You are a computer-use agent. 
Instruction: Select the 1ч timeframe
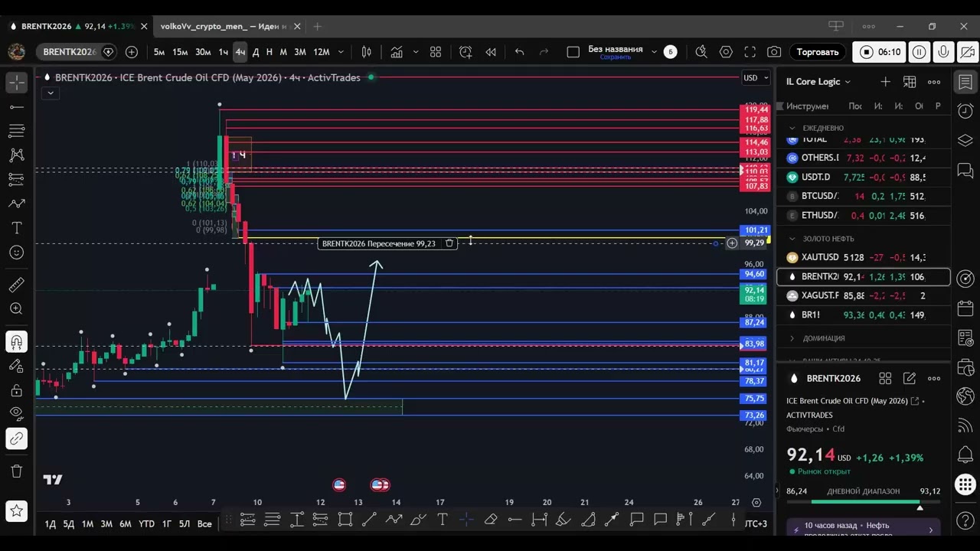click(223, 52)
